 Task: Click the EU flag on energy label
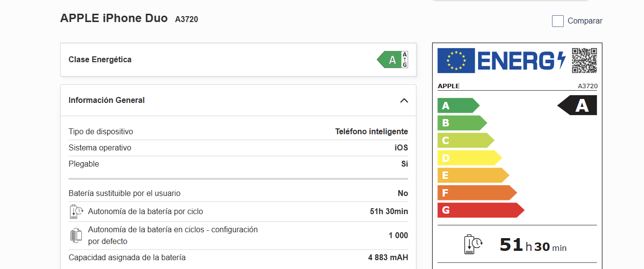coord(456,60)
